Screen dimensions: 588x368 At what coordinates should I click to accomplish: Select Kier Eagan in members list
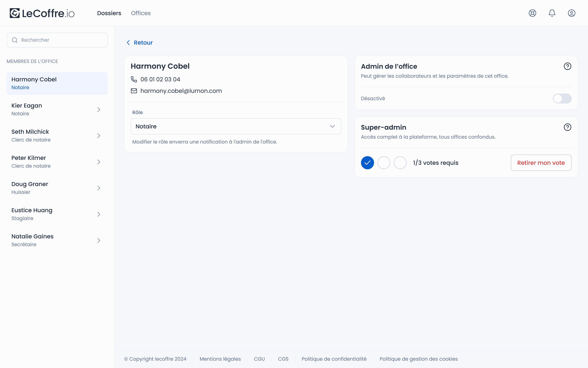click(57, 110)
